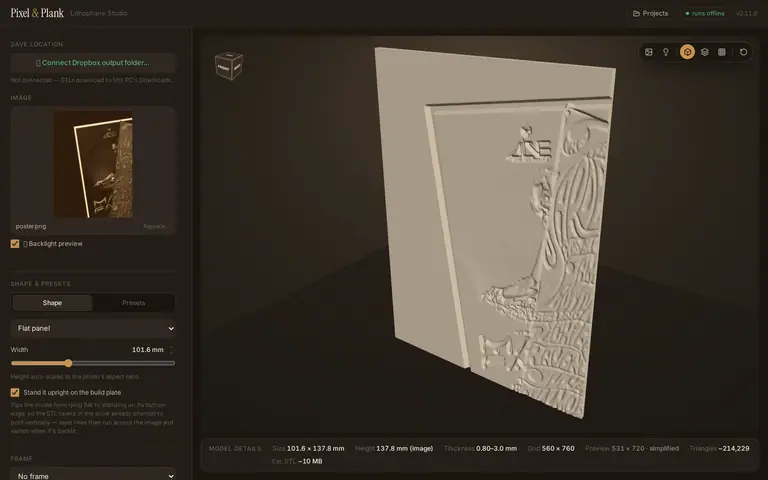Open the stacked layers view icon

pos(704,52)
